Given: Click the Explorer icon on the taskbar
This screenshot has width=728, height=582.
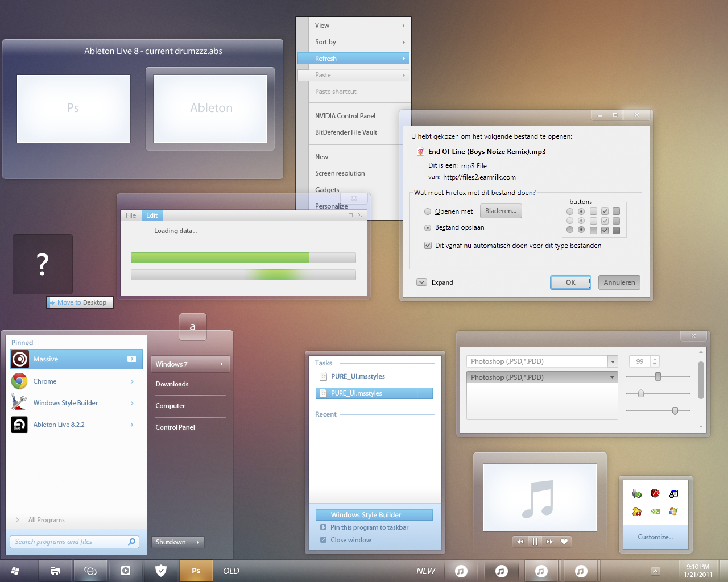Looking at the screenshot, I should coord(55,571).
